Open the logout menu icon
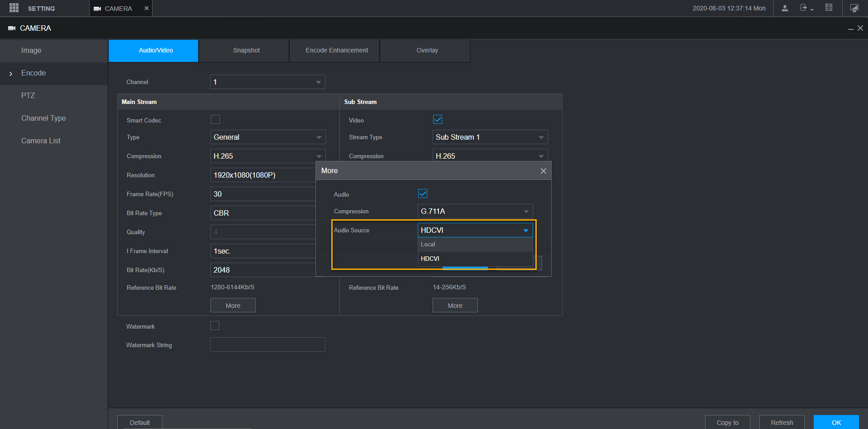 pos(804,8)
